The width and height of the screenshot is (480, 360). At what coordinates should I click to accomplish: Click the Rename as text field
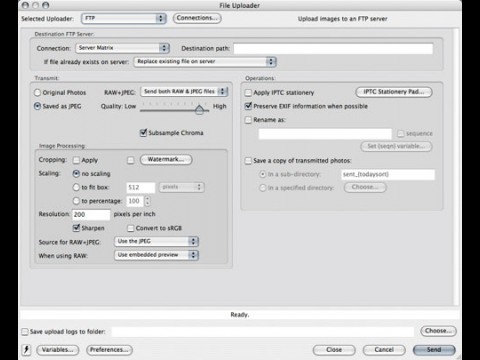click(x=325, y=134)
